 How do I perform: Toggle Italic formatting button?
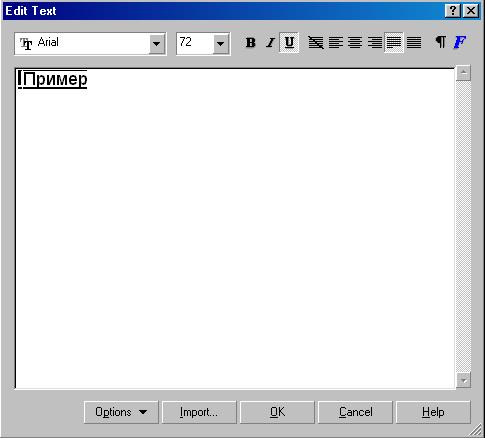coord(270,43)
